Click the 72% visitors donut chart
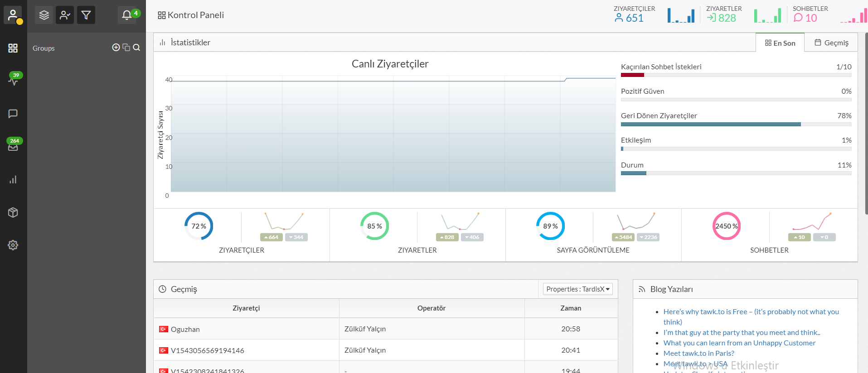 pos(199,226)
